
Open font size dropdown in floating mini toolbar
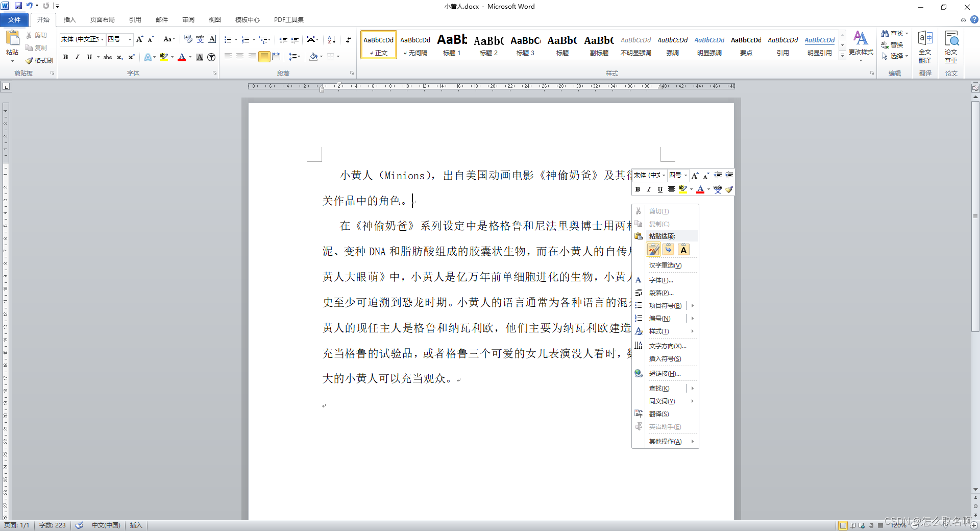point(686,175)
